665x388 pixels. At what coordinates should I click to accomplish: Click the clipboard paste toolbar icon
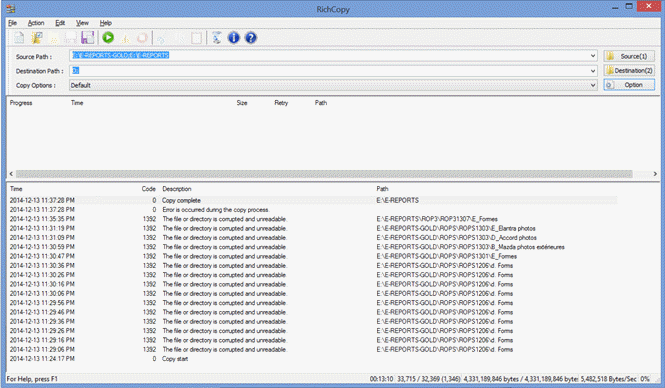pos(196,38)
